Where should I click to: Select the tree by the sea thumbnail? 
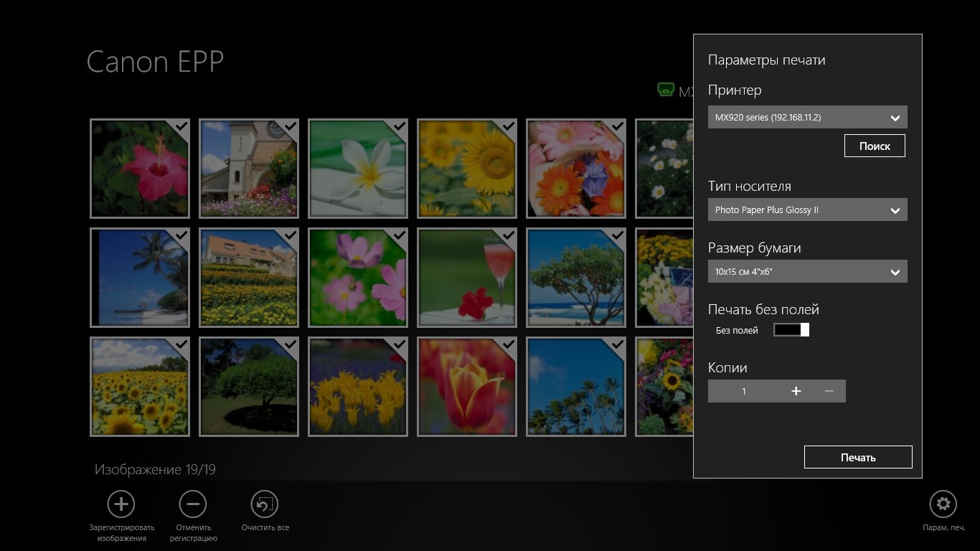(x=576, y=278)
